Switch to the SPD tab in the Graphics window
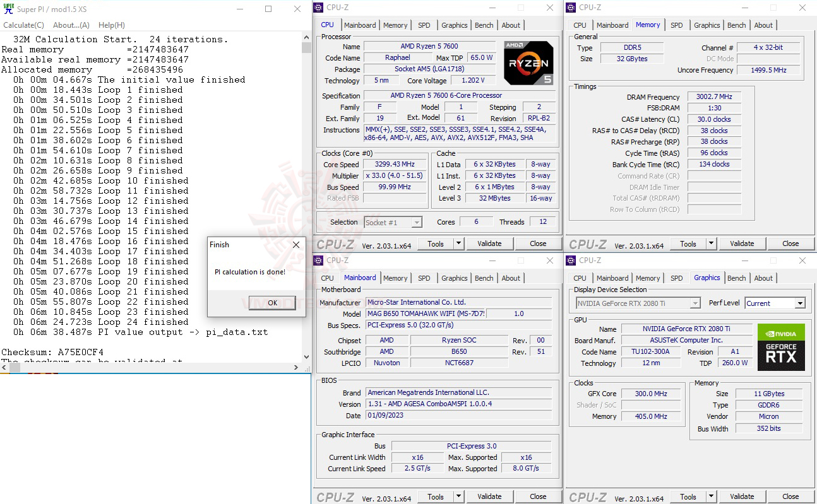The height and width of the screenshot is (504, 817). pos(677,278)
